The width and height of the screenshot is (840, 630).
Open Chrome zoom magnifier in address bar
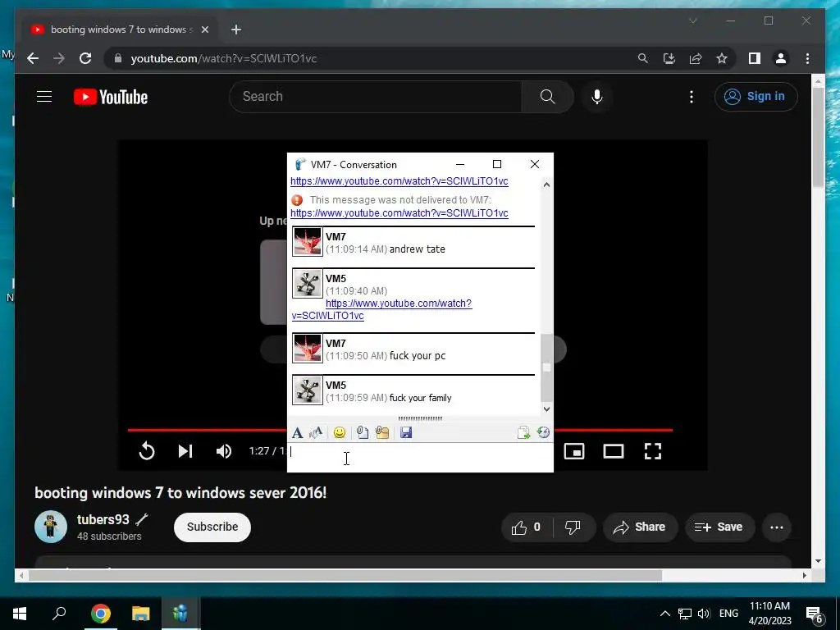pos(643,58)
